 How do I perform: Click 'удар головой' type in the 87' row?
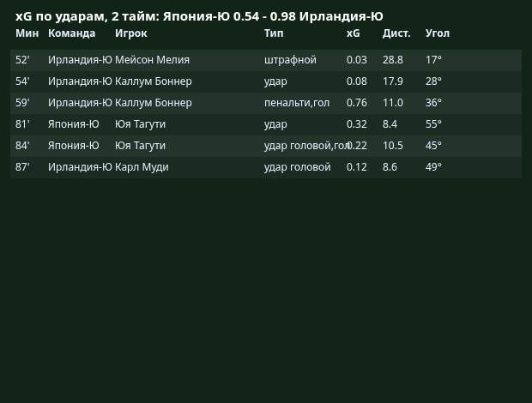point(298,167)
